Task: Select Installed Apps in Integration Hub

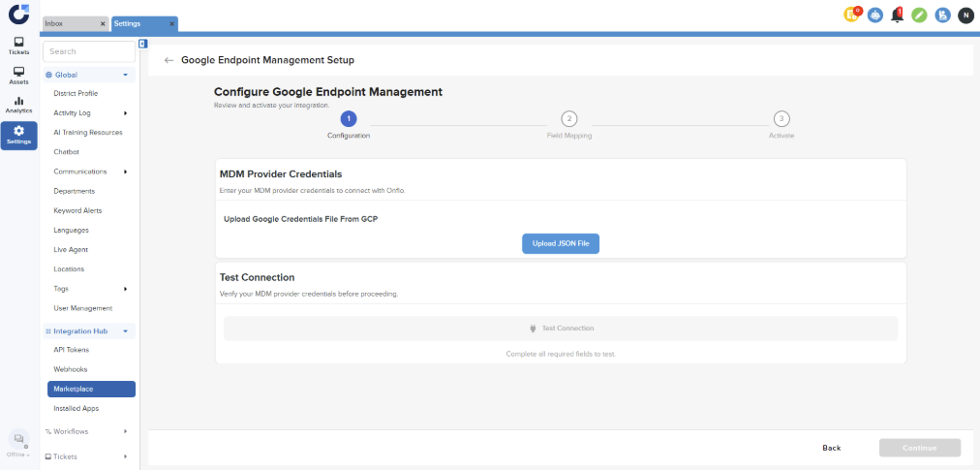Action: coord(77,408)
